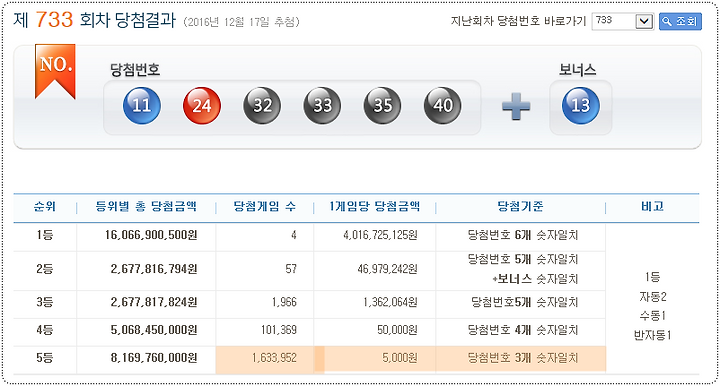Click the highlighted 5,000원 cell
720x386 pixels.
point(375,358)
